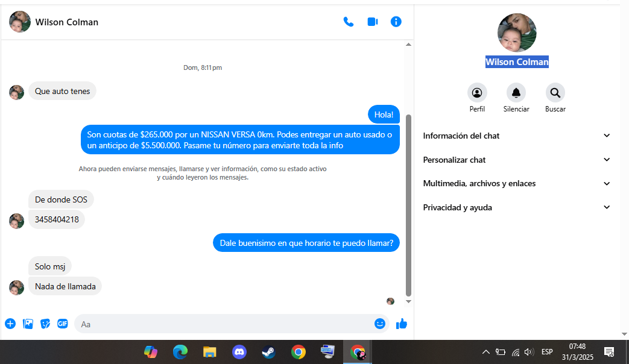The width and height of the screenshot is (629, 364).
Task: Click the chat scrollbar down arrow
Action: click(408, 301)
